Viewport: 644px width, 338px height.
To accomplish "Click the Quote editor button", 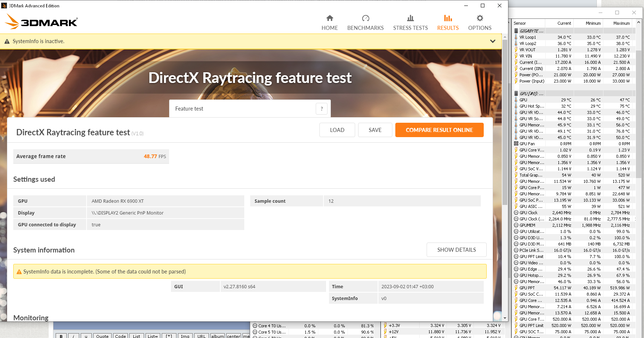I will click(x=102, y=336).
